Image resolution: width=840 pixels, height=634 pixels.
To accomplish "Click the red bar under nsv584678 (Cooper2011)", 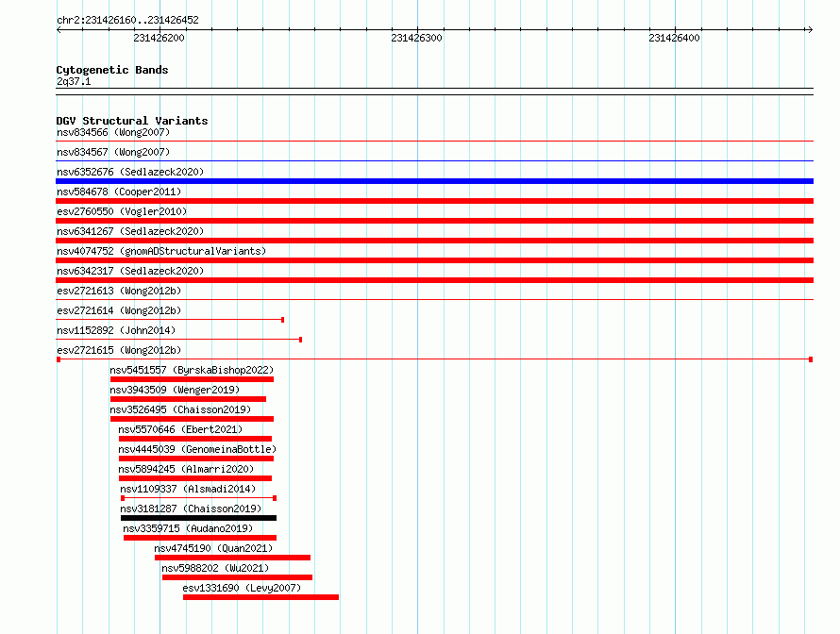I will coord(434,201).
